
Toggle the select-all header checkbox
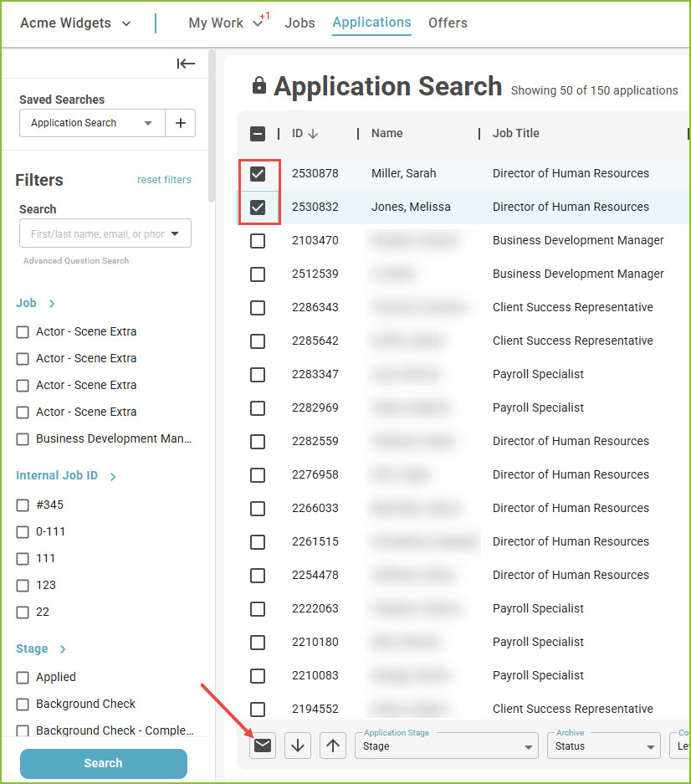point(258,134)
